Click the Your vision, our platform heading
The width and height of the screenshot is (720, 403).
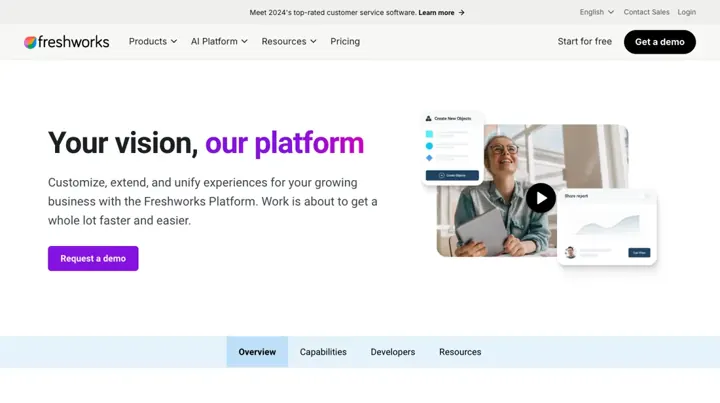(x=206, y=143)
